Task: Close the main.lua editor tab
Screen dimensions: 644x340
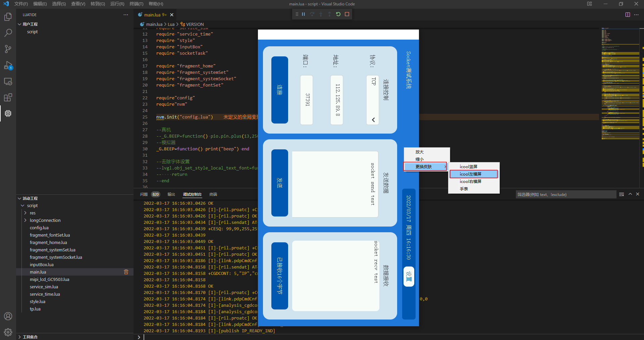Action: pyautogui.click(x=172, y=15)
